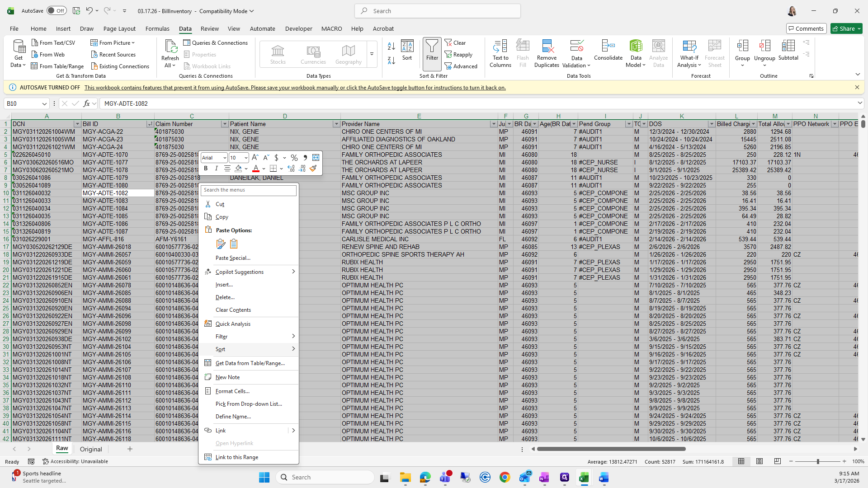Choose Format Cells from context menu
The width and height of the screenshot is (868, 488).
232,391
